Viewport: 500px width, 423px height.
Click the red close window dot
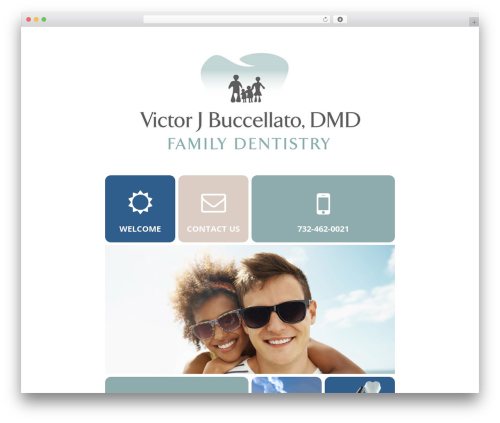[29, 20]
